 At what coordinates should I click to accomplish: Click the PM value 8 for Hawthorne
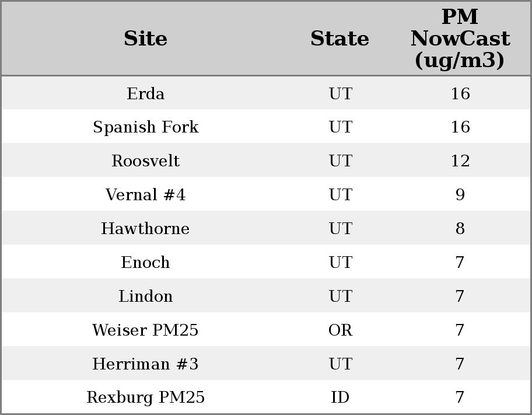tap(460, 229)
